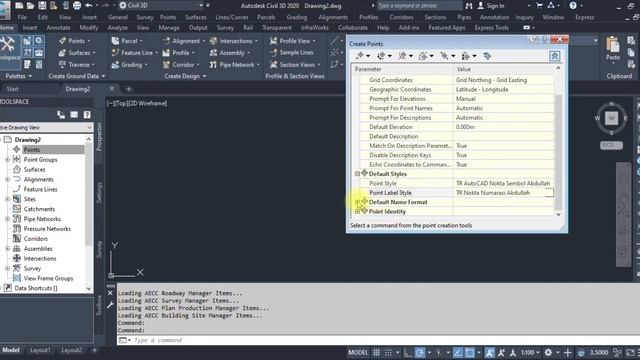Toggle ortho mode in status bar
This screenshot has height=360, width=640.
[x=408, y=352]
